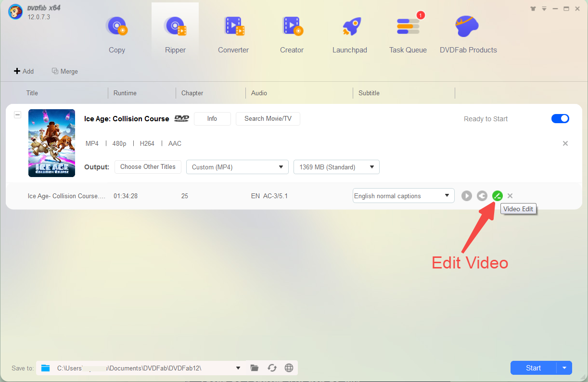
Task: Click the H264 codec label
Action: (147, 143)
